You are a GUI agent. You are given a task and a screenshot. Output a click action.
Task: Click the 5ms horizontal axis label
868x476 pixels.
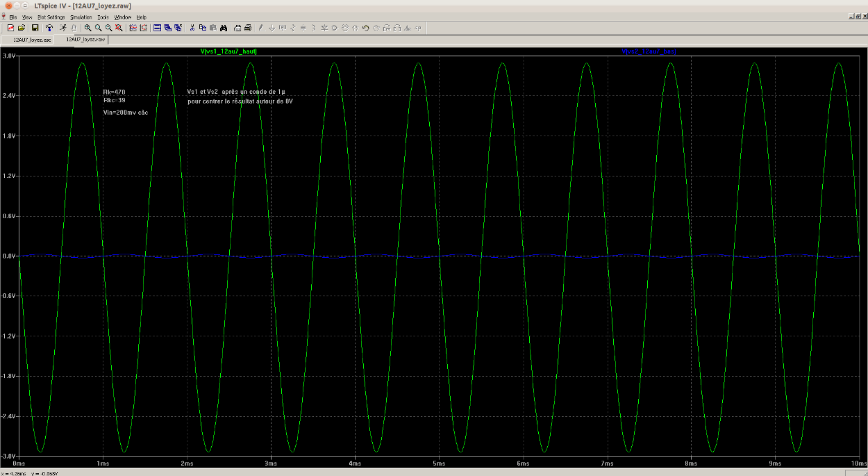tap(439, 463)
